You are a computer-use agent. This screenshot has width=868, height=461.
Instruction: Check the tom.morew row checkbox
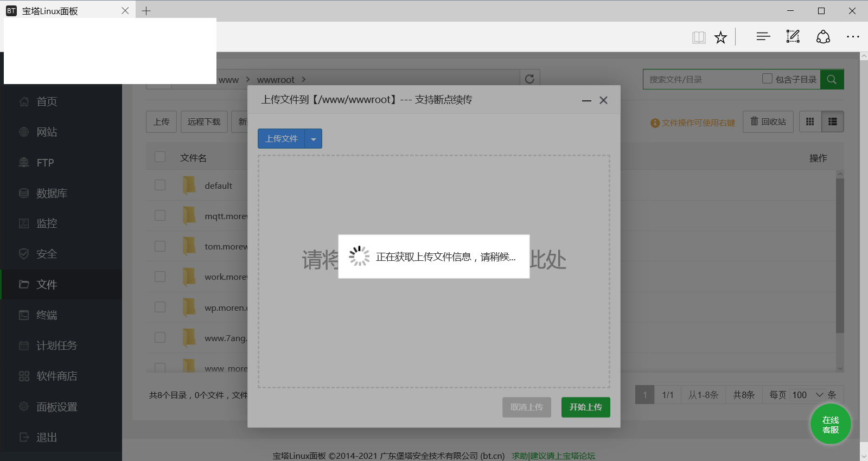point(160,246)
